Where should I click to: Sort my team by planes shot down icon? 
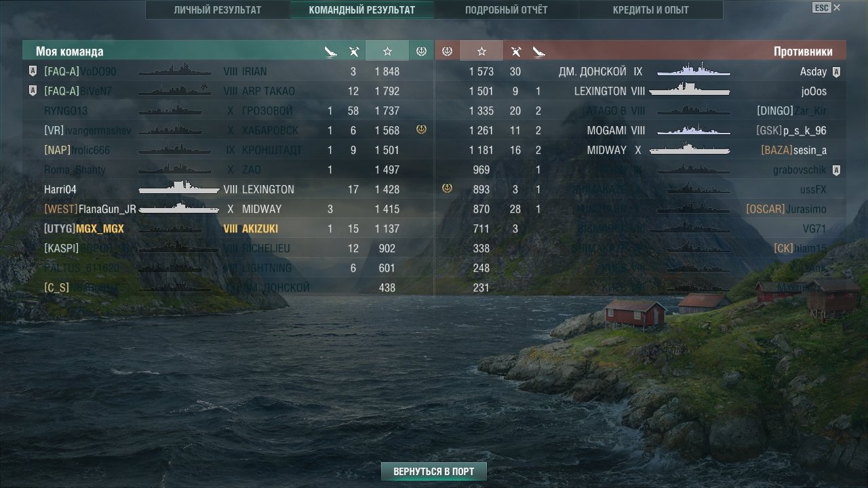point(353,51)
